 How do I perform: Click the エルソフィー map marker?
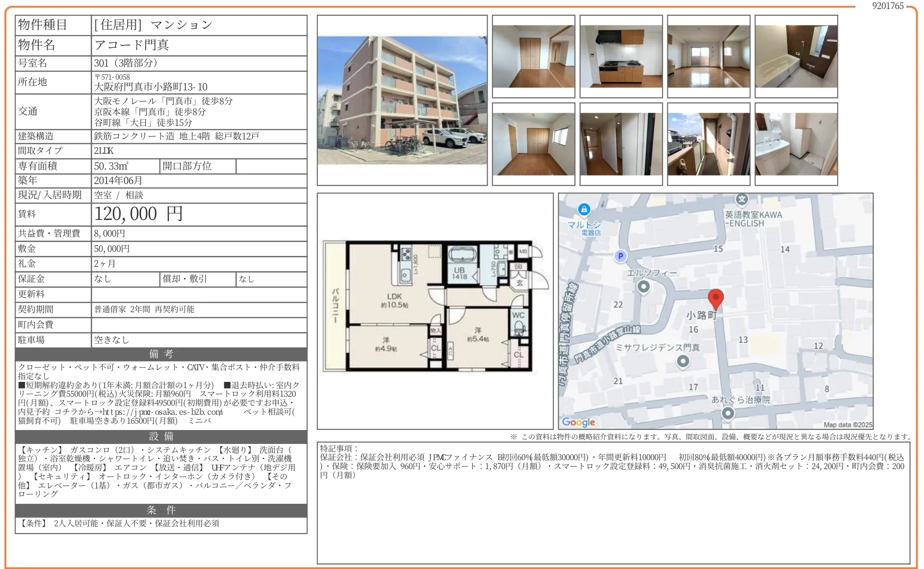[x=644, y=287]
